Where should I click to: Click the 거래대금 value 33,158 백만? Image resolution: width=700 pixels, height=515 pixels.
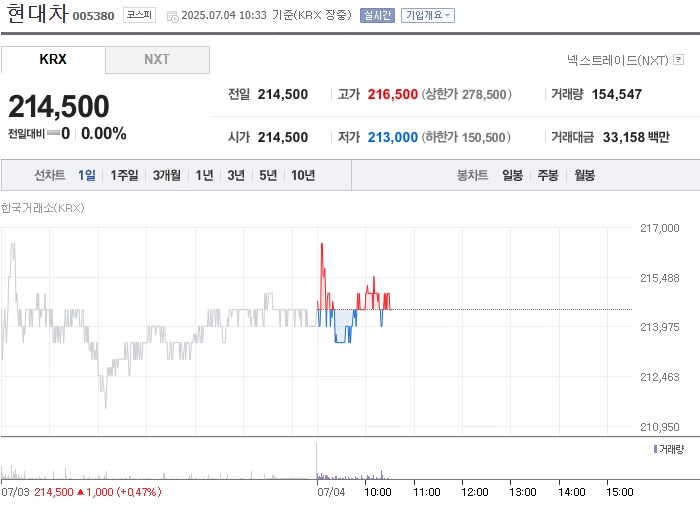pyautogui.click(x=636, y=137)
